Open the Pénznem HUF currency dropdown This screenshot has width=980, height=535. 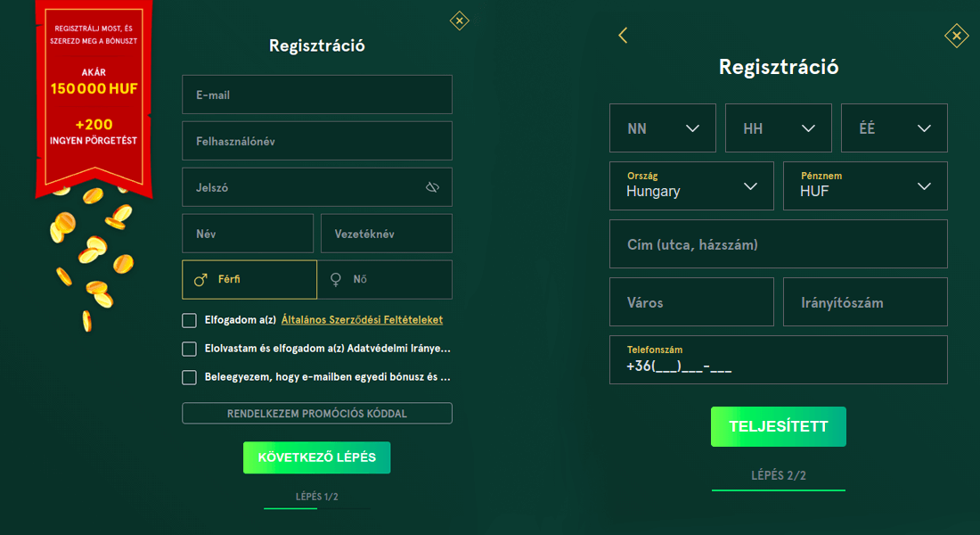[x=864, y=185]
